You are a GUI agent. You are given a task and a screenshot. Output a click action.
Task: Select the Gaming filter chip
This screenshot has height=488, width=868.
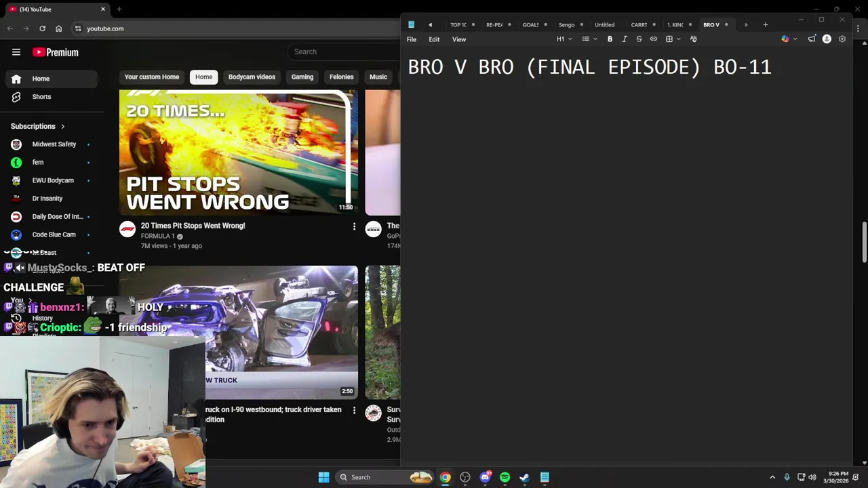click(302, 77)
